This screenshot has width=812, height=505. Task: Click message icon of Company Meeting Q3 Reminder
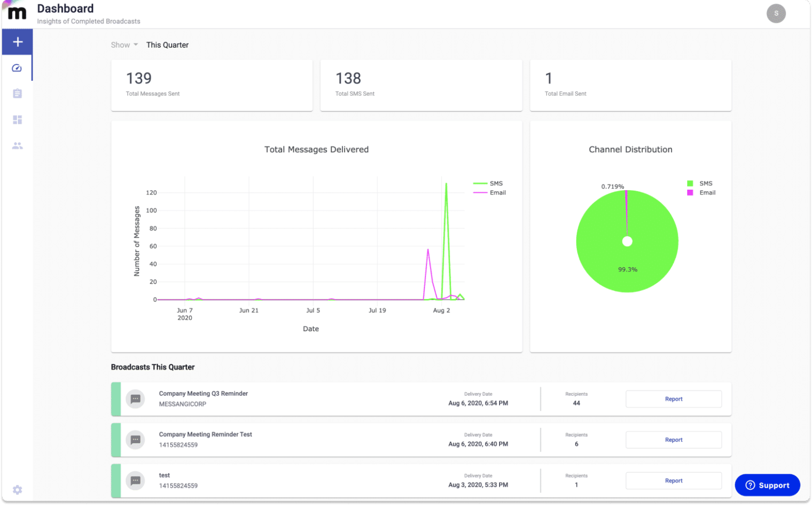135,399
